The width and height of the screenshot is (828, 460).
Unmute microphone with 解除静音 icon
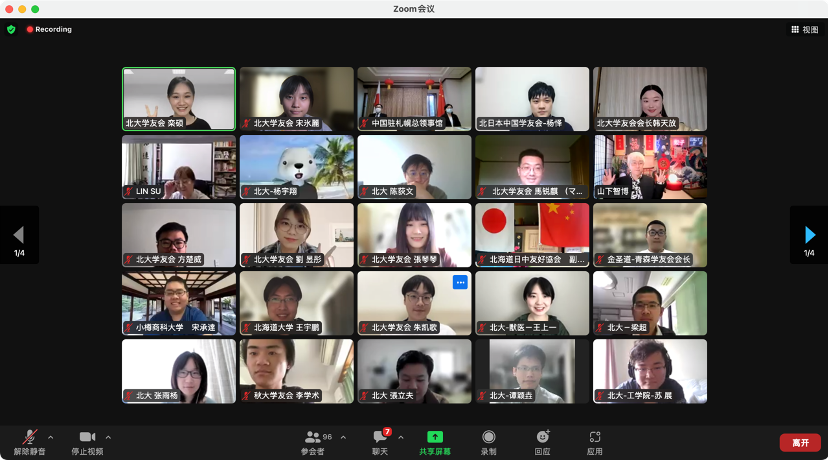(31, 437)
